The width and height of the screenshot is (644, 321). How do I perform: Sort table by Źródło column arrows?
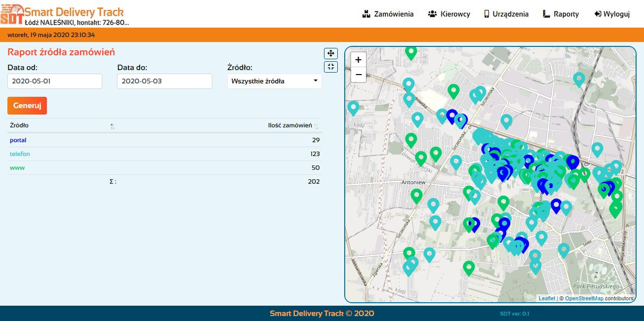113,126
